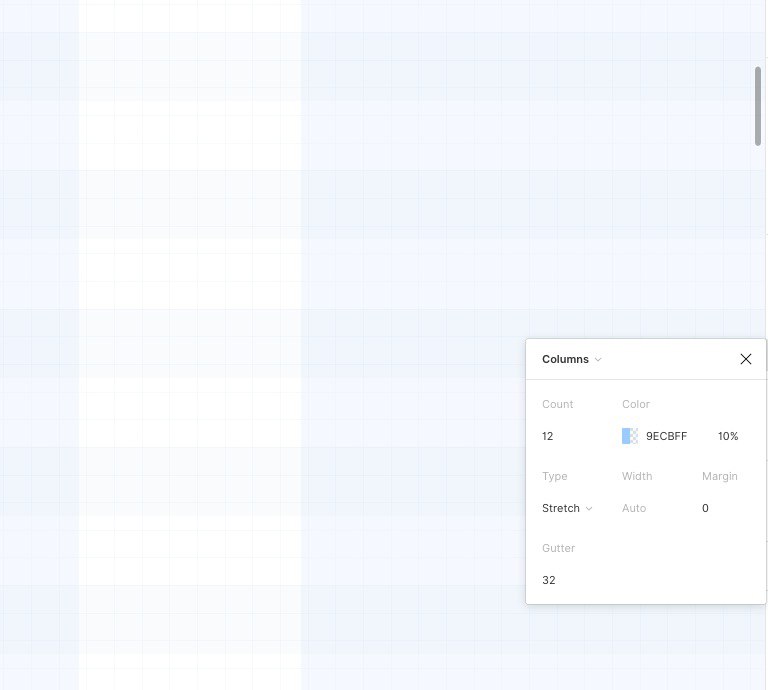Click the Gutter label
The width and height of the screenshot is (768, 690).
click(558, 548)
